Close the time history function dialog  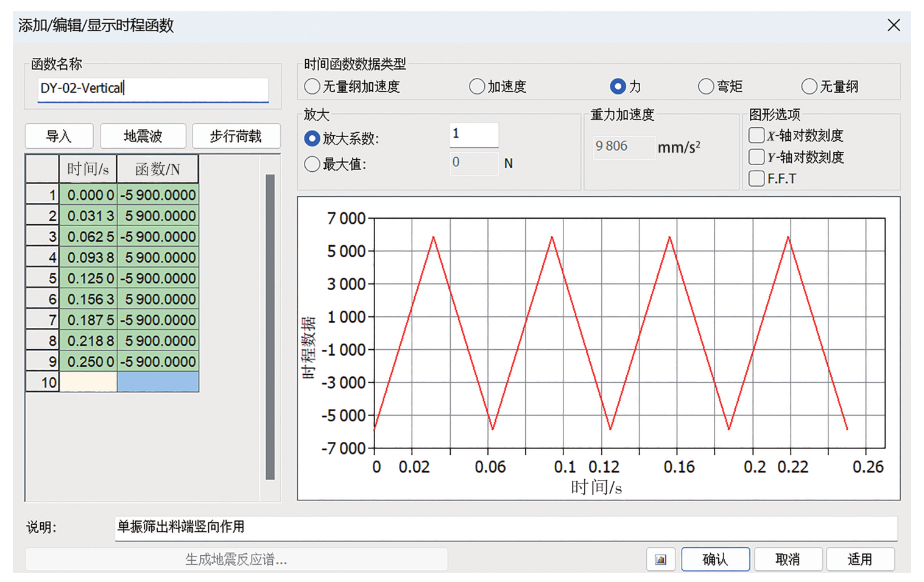click(x=893, y=25)
